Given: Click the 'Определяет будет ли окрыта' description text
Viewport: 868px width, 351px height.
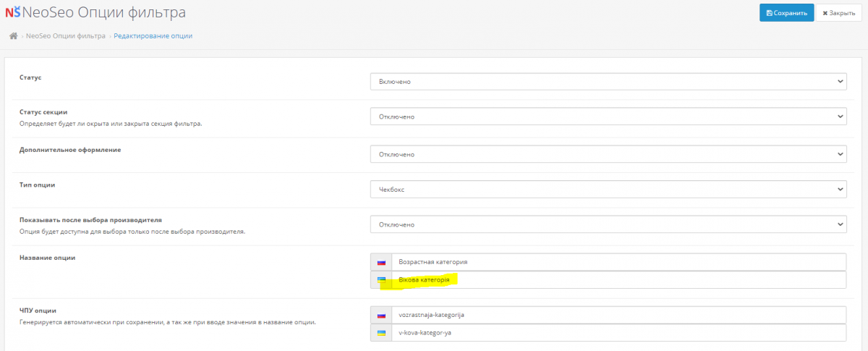Looking at the screenshot, I should [x=111, y=124].
